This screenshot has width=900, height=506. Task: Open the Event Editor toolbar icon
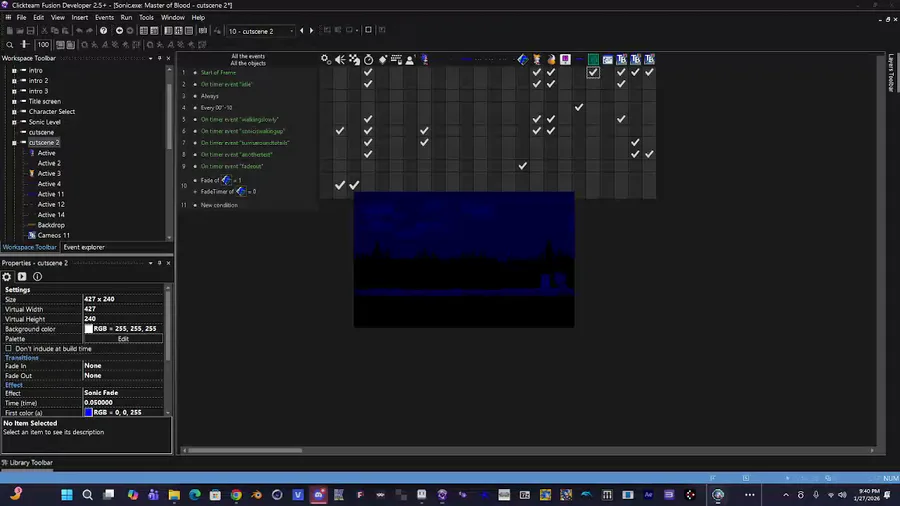tap(179, 30)
